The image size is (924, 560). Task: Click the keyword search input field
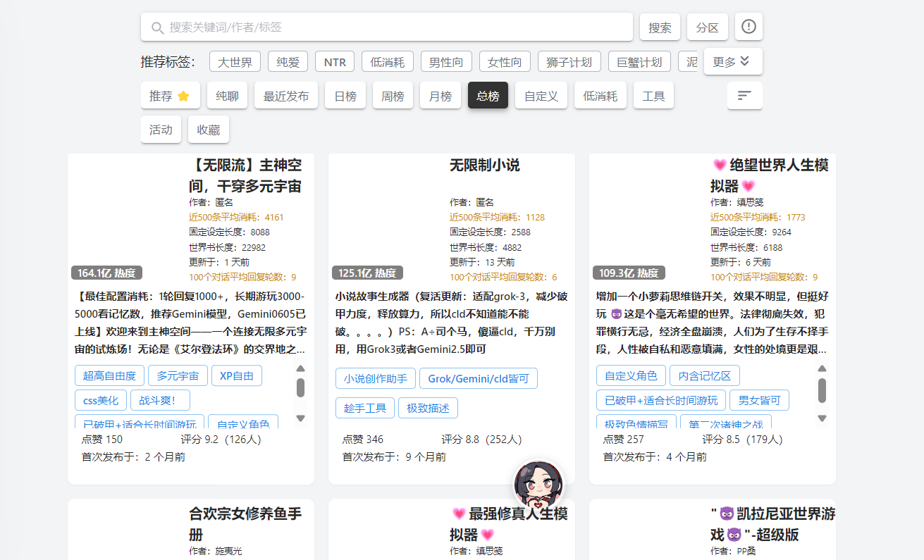388,27
